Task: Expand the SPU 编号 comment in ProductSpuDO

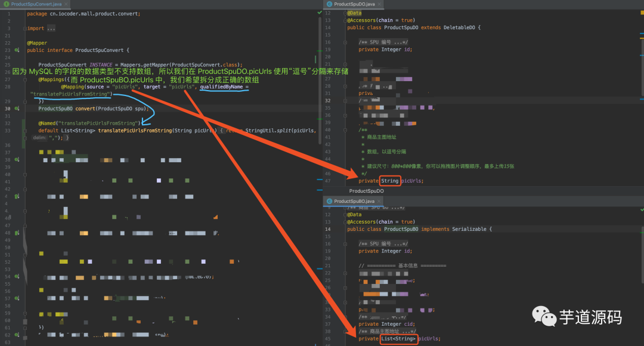Action: [345, 42]
